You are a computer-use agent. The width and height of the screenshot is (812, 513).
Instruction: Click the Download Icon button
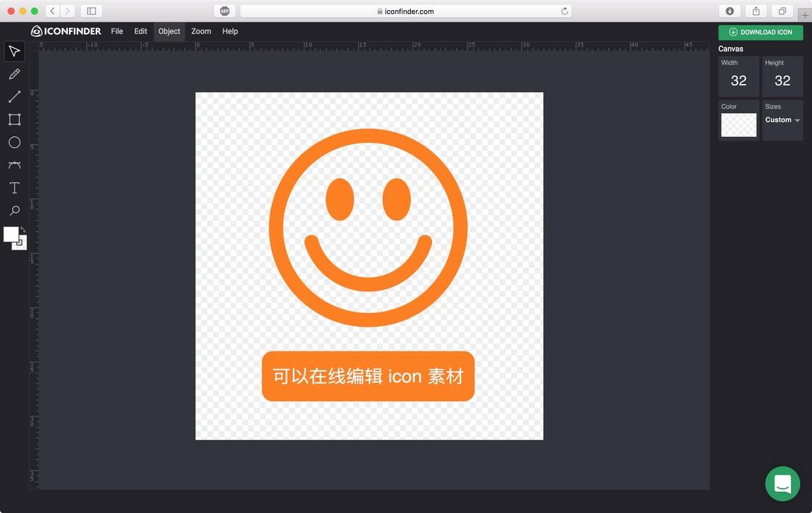click(761, 32)
